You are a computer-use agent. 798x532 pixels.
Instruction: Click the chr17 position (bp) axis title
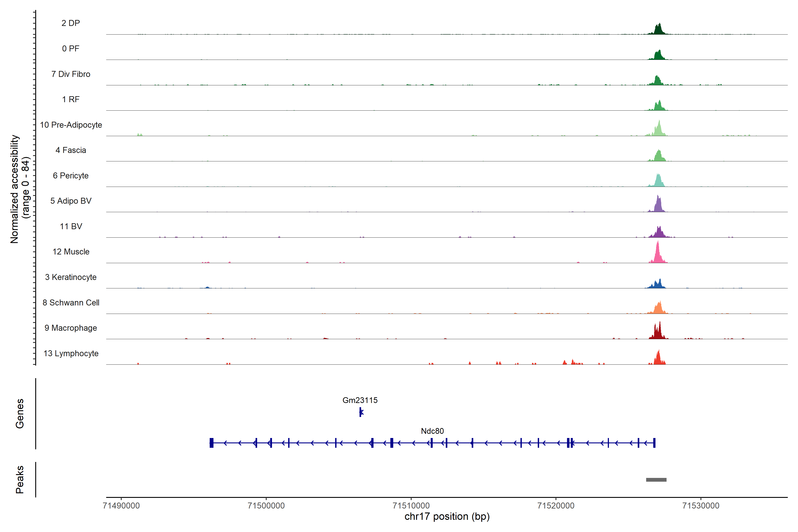(447, 516)
